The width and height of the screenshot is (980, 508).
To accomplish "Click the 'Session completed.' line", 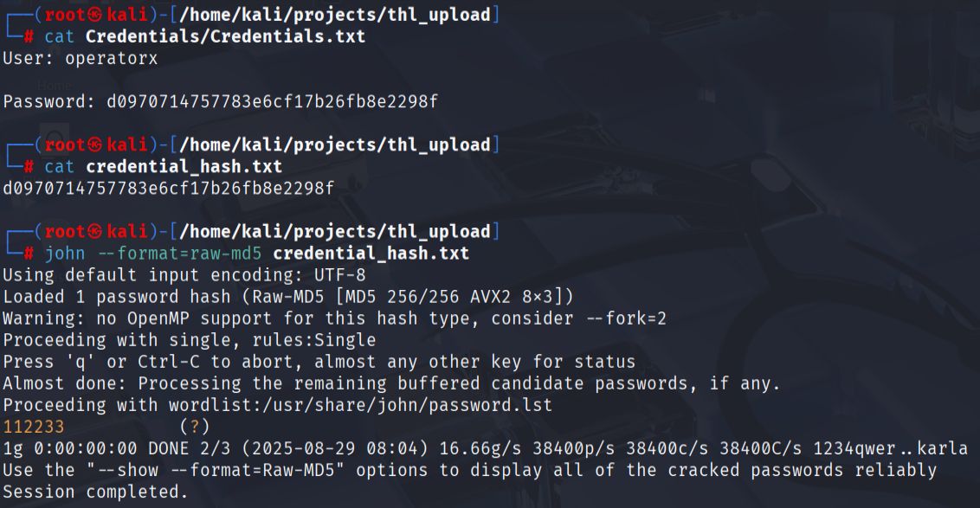I will (x=95, y=492).
